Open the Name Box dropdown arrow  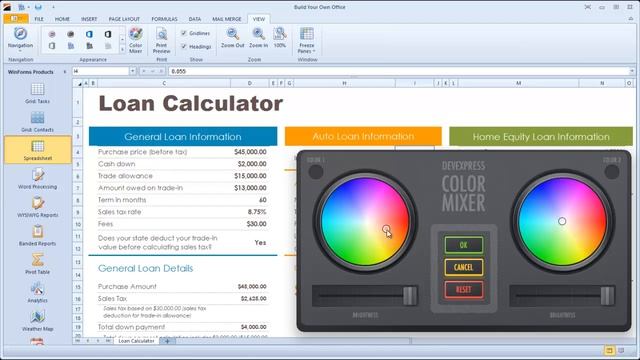133,71
